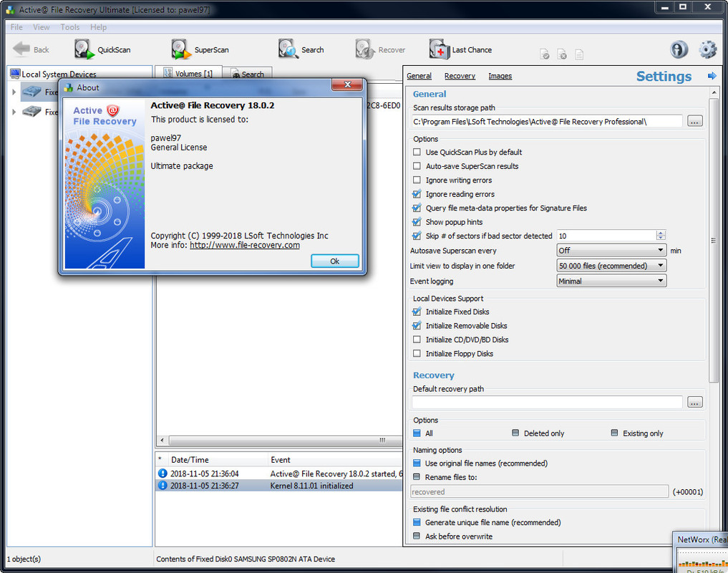Screen dimensions: 728x573
Task: Open Limit view to display dropdown
Action: 611,265
